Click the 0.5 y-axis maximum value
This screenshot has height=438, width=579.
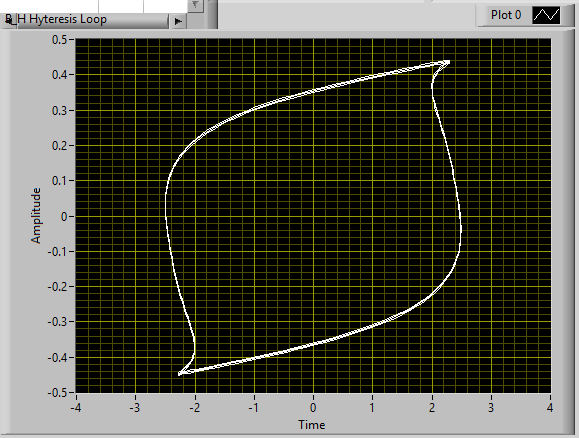coord(59,40)
